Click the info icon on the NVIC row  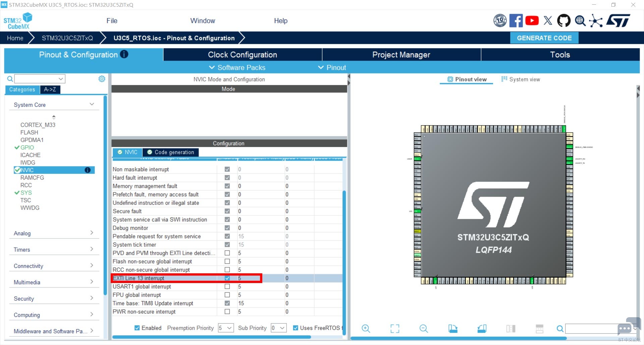coord(88,170)
